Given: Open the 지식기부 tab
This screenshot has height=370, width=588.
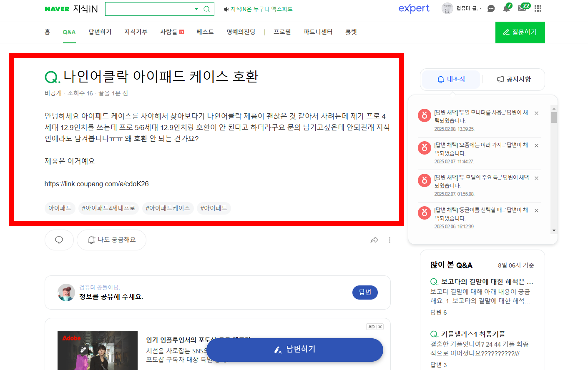Looking at the screenshot, I should [136, 32].
